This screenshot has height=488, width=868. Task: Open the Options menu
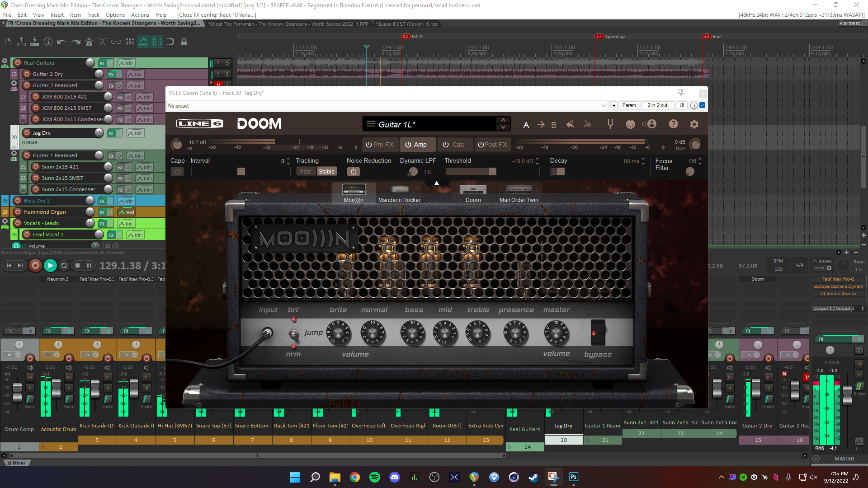click(115, 15)
